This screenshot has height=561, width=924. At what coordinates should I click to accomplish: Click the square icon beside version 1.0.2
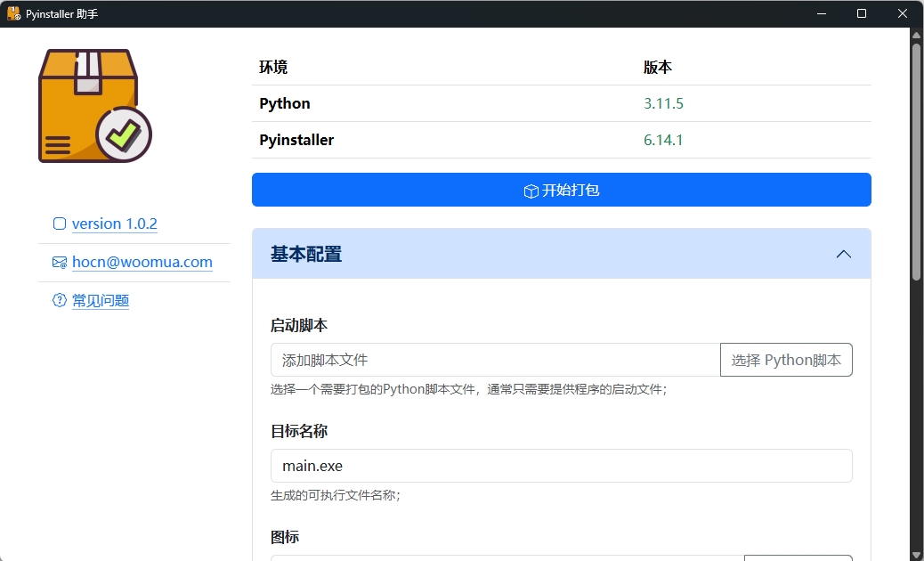tap(60, 224)
